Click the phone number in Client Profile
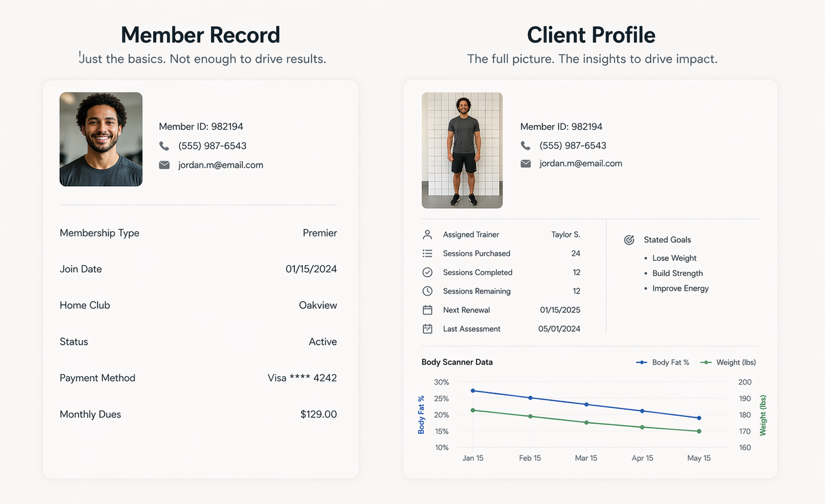The height and width of the screenshot is (504, 825). click(572, 146)
